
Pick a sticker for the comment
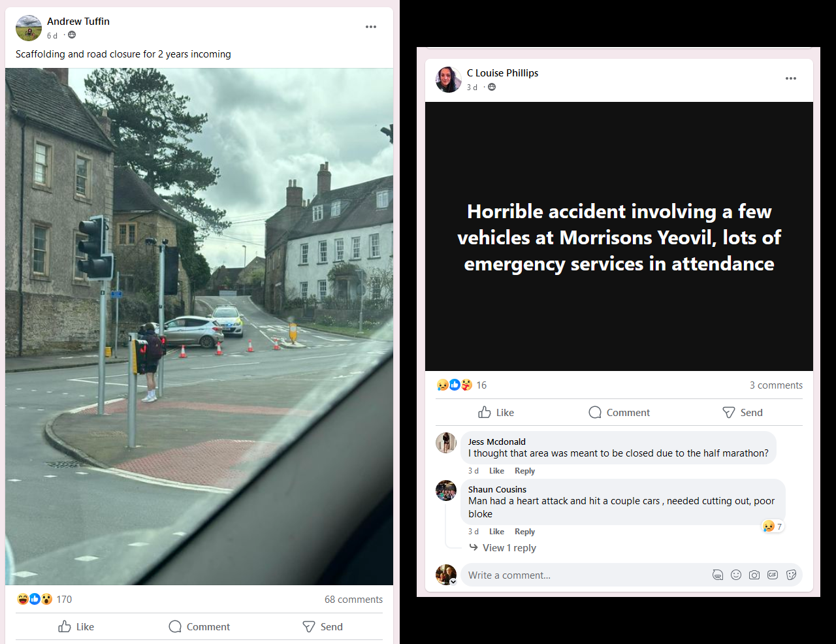pyautogui.click(x=791, y=575)
